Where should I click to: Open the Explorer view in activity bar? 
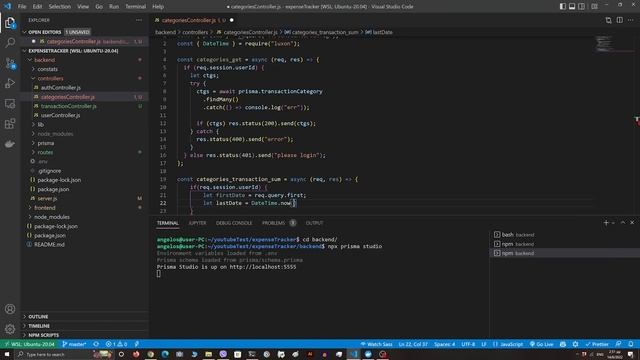point(10,23)
